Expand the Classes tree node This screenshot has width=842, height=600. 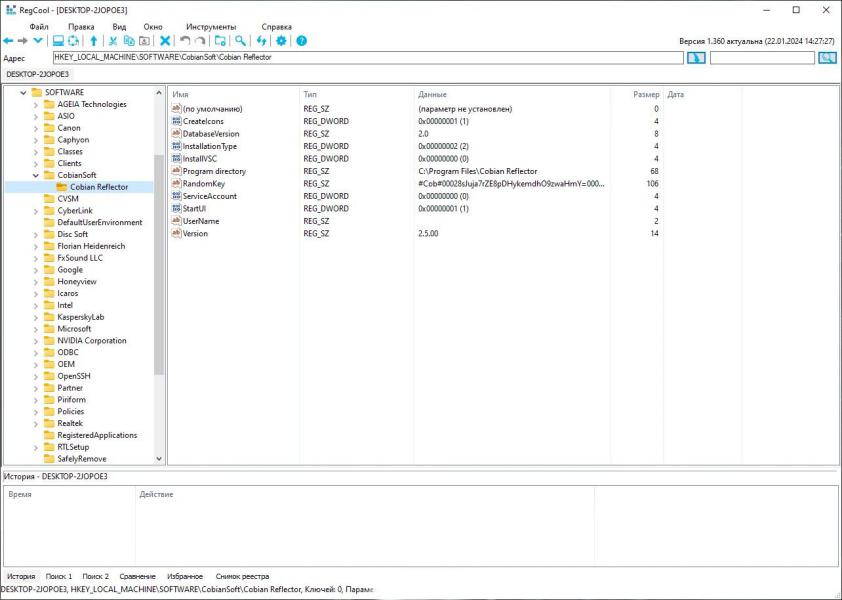36,151
